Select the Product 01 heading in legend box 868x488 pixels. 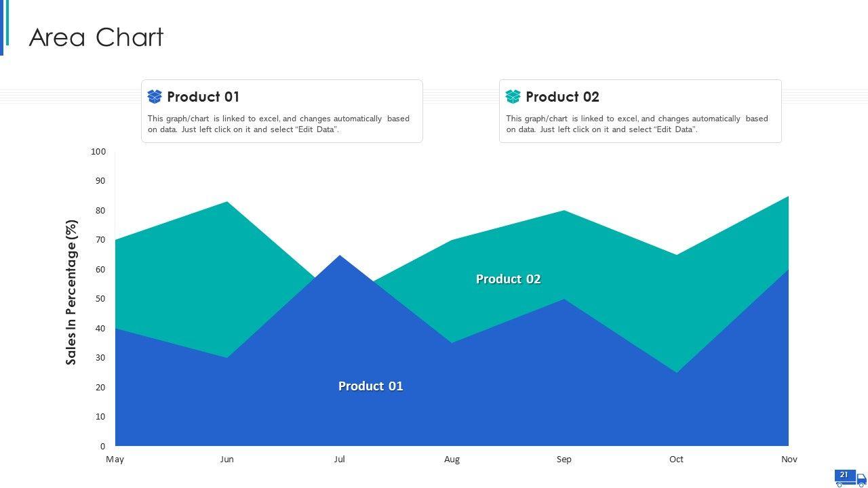point(203,97)
